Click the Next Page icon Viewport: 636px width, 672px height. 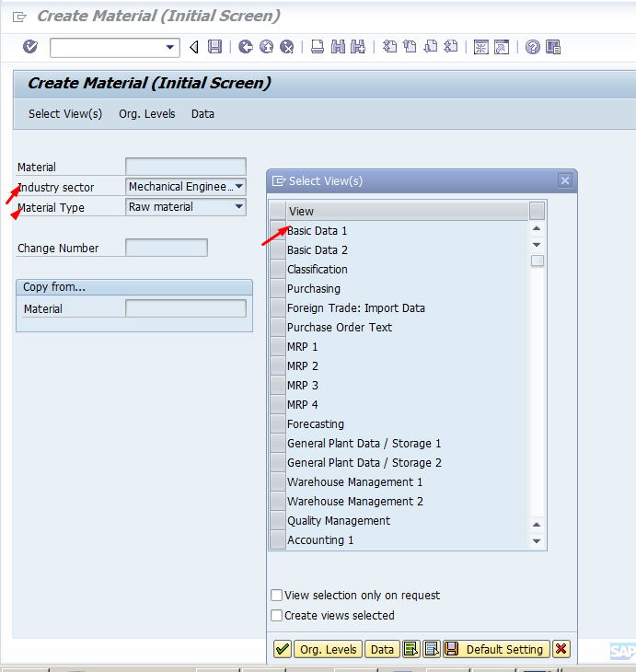(x=430, y=46)
